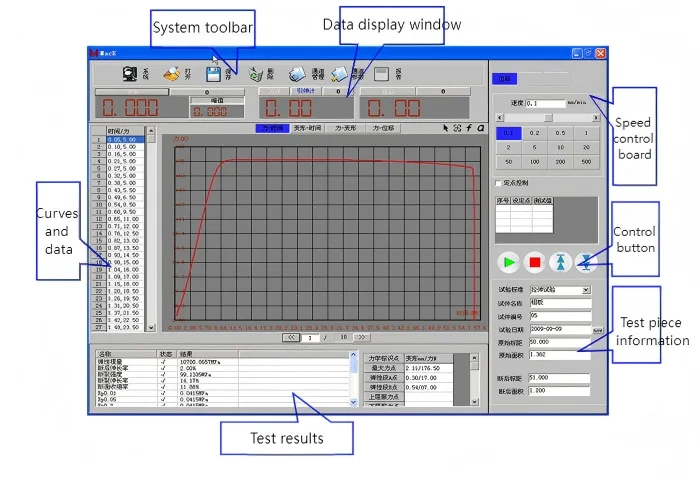This screenshot has height=480, width=700.
Task: Set speed preset to 200
Action: click(x=560, y=162)
